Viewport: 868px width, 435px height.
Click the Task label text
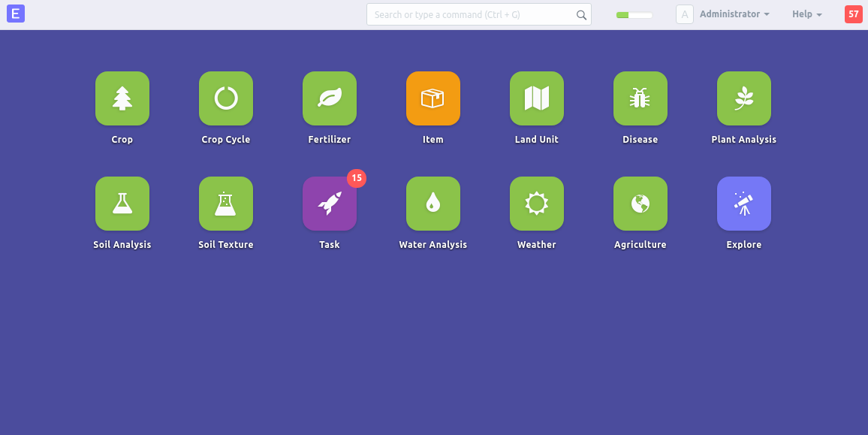[330, 245]
